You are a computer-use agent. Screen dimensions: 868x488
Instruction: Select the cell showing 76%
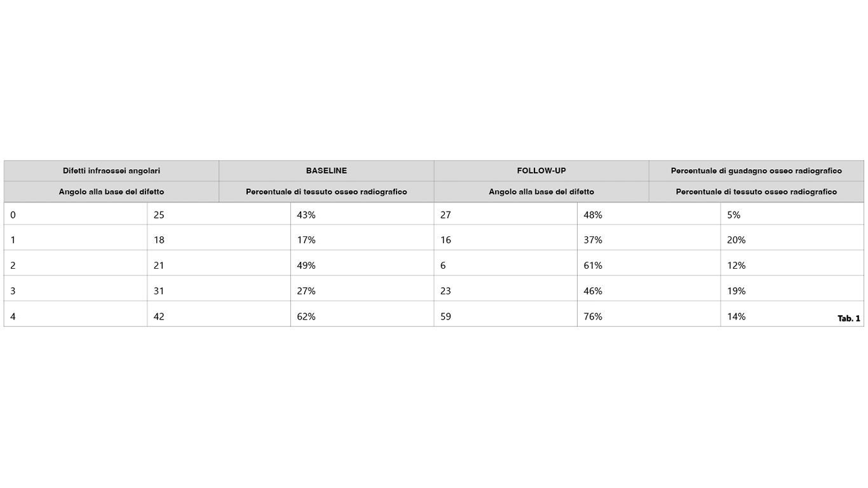[649, 316]
